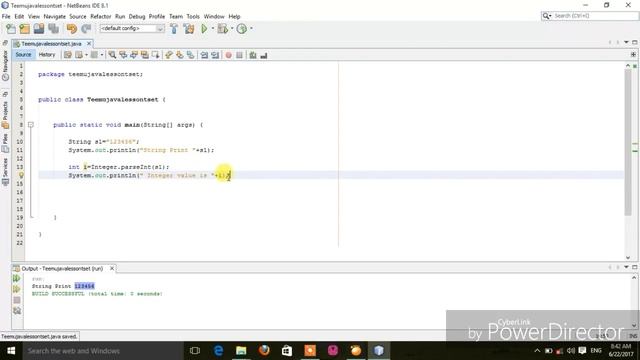Switch to Source view button

[x=23, y=55]
